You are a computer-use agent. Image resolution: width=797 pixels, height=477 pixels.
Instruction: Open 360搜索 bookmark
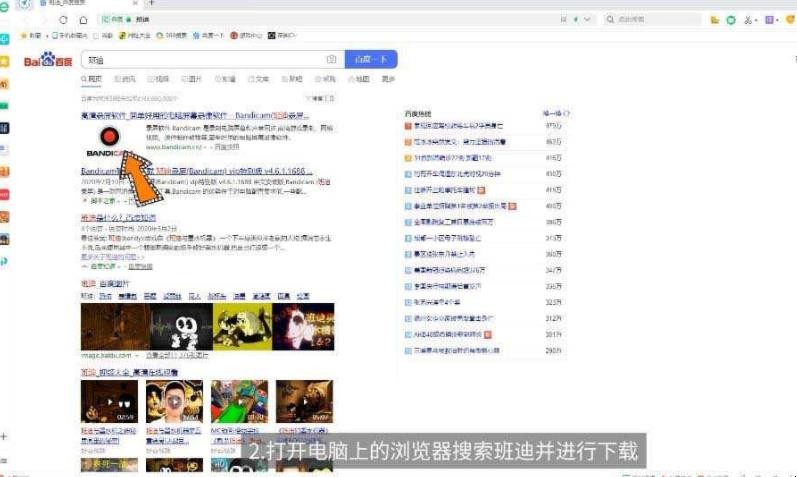pyautogui.click(x=171, y=35)
